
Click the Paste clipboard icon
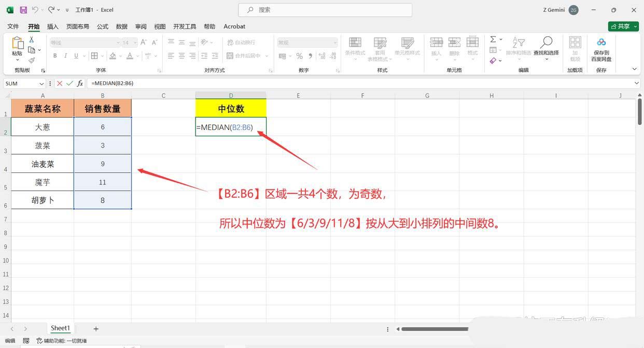tap(17, 43)
